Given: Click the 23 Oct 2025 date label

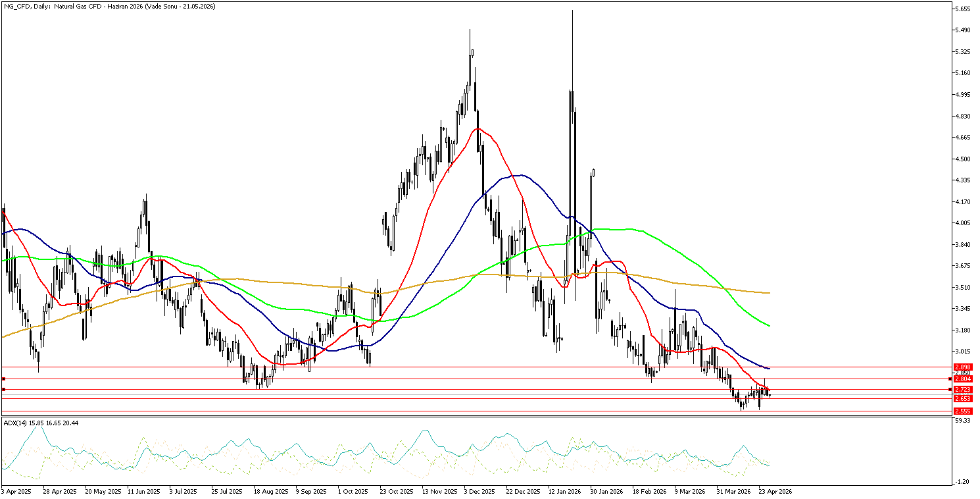Looking at the screenshot, I should point(397,491).
